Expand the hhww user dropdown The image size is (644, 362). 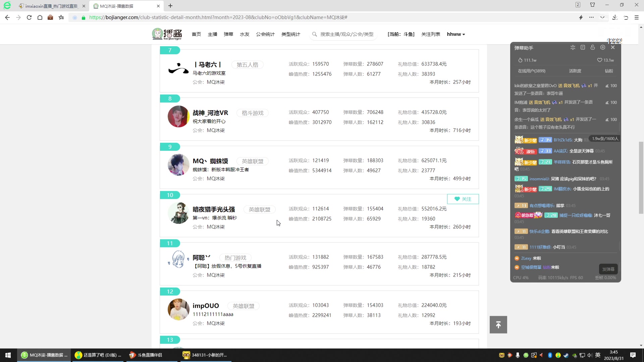coord(456,34)
